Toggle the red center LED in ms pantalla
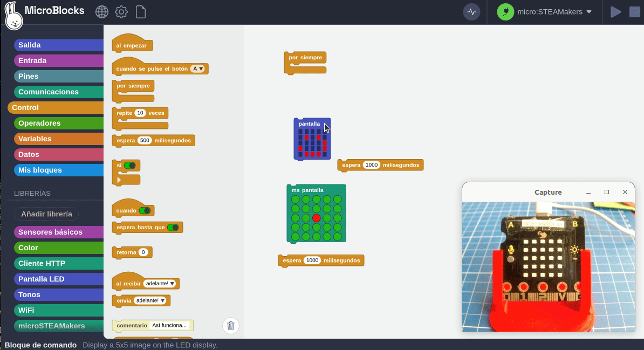644x350 pixels. (x=316, y=218)
